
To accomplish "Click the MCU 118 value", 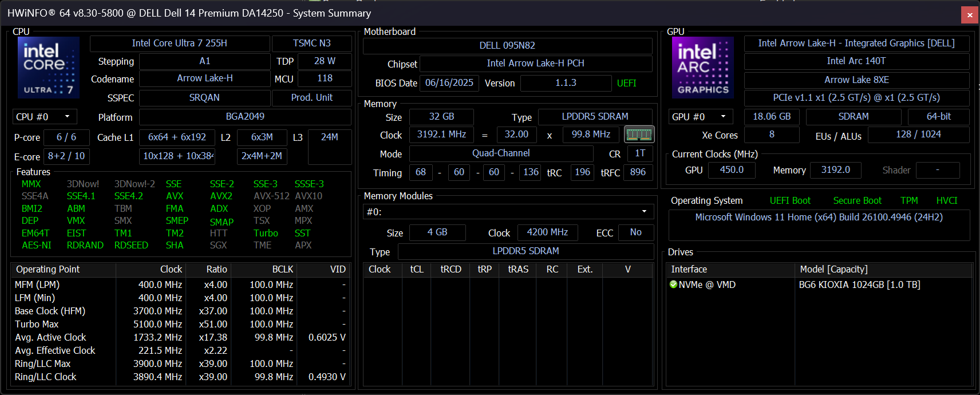I will [325, 78].
